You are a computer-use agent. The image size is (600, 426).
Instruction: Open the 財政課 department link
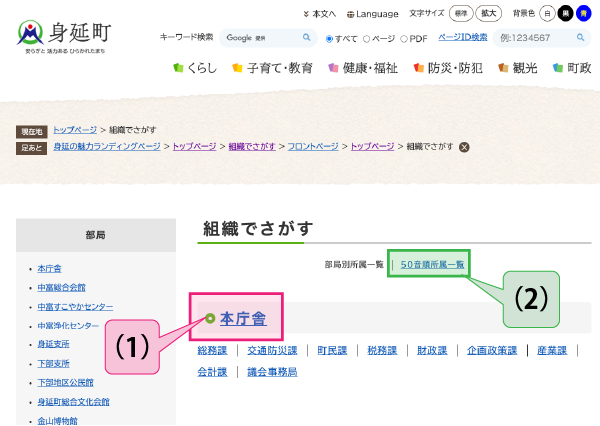click(x=432, y=350)
